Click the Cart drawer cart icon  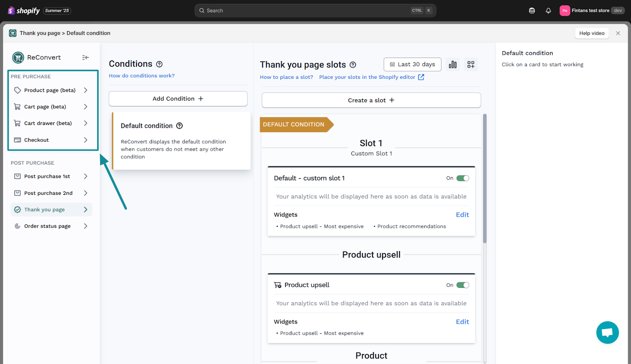(17, 123)
